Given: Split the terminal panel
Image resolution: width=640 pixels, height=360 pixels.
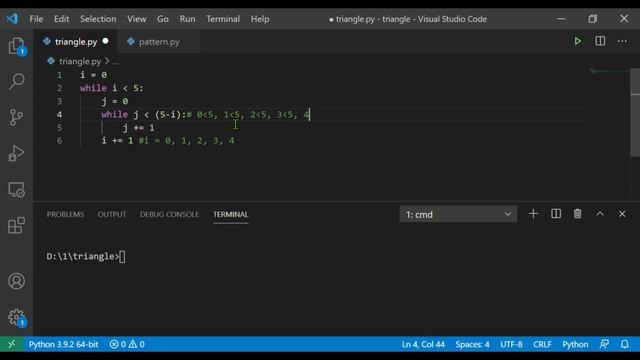Looking at the screenshot, I should tap(556, 214).
